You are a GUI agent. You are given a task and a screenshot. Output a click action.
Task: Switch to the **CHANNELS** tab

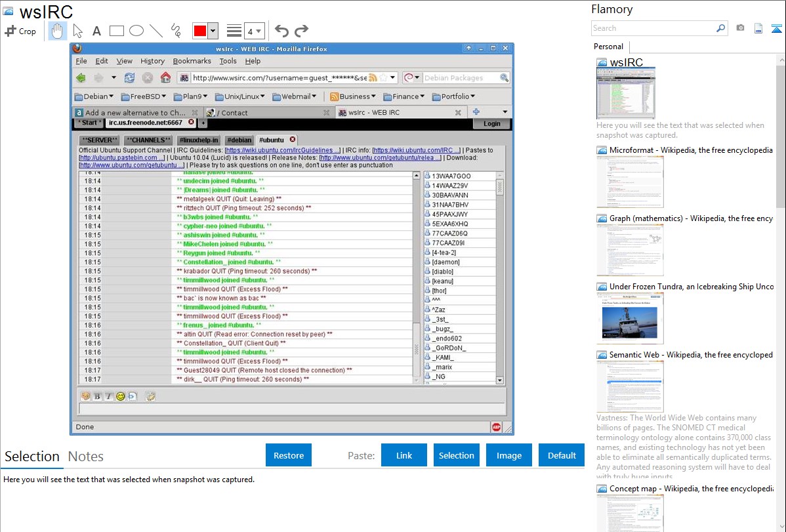148,140
